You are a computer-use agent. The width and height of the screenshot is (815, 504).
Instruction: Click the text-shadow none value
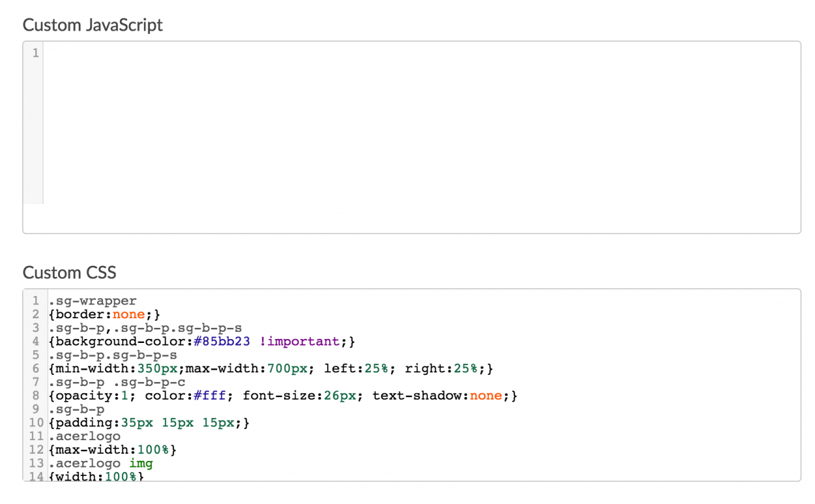point(486,396)
